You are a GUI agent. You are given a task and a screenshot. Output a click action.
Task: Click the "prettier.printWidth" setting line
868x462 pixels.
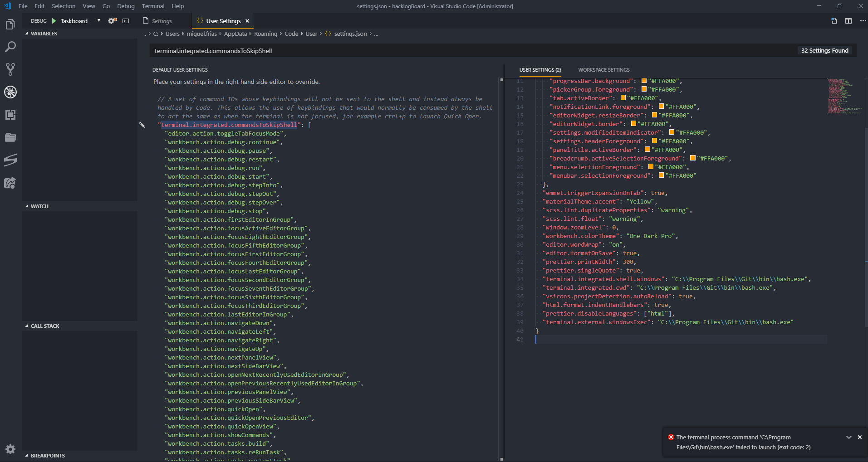point(589,262)
